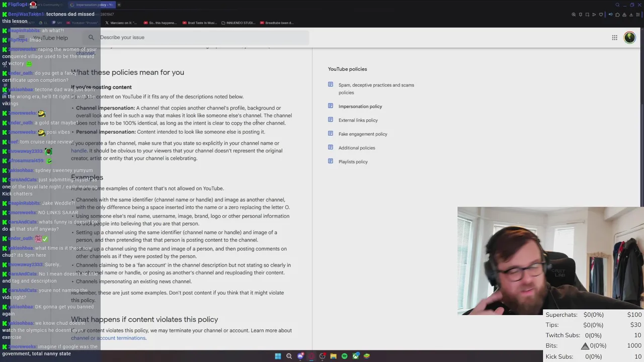This screenshot has height=362, width=644.
Task: Click the article icon beside External links policy
Action: click(x=331, y=120)
